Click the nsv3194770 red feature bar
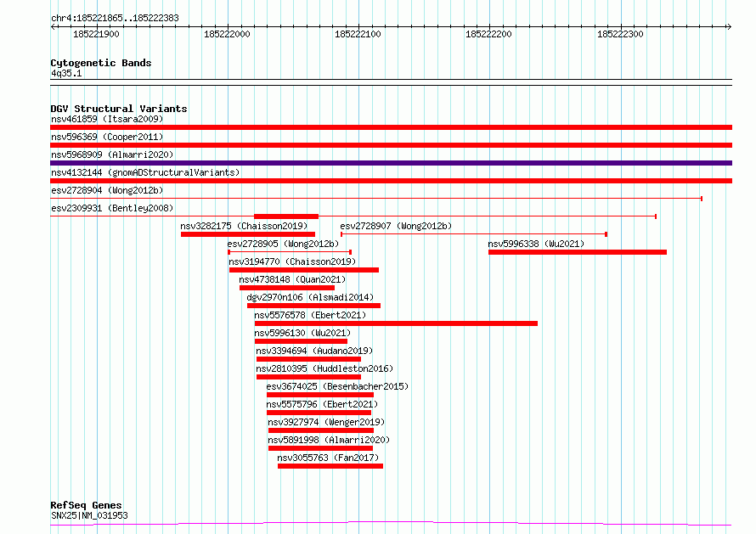 pyautogui.click(x=304, y=270)
